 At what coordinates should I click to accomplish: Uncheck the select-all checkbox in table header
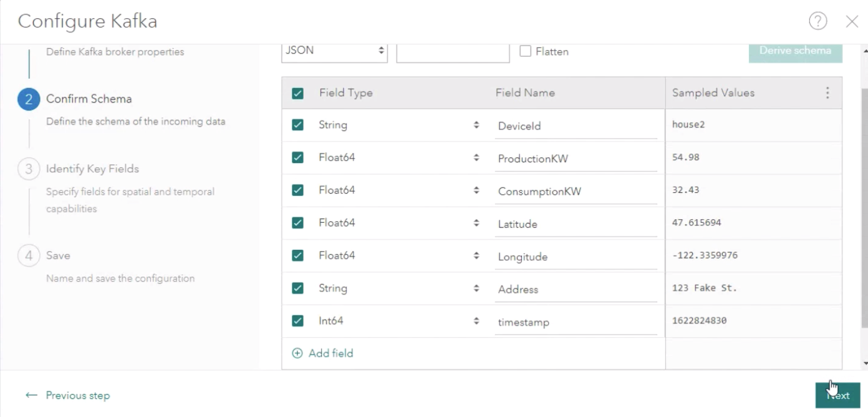(x=297, y=92)
